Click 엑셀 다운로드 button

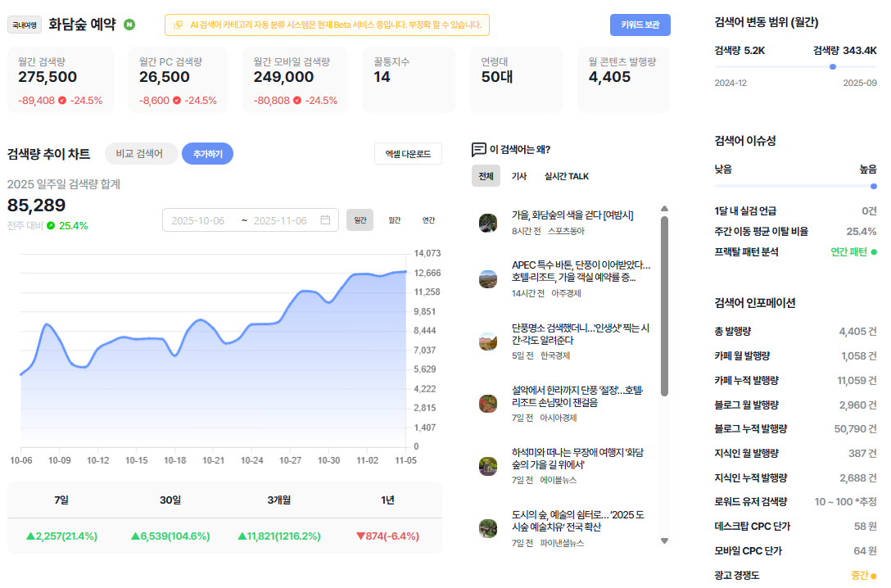click(x=408, y=154)
